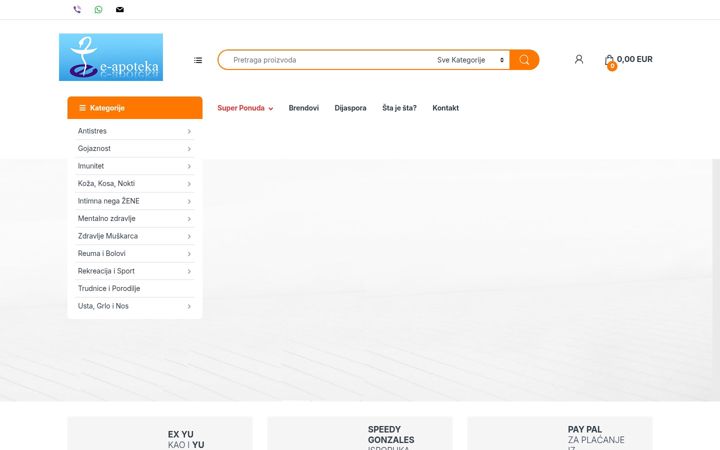This screenshot has height=450, width=720.
Task: Click the email envelope icon
Action: 119,9
